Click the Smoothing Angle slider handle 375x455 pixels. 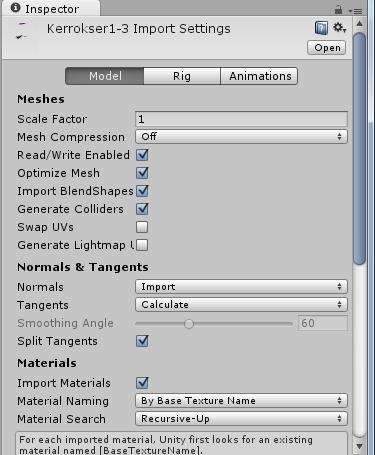tap(189, 323)
